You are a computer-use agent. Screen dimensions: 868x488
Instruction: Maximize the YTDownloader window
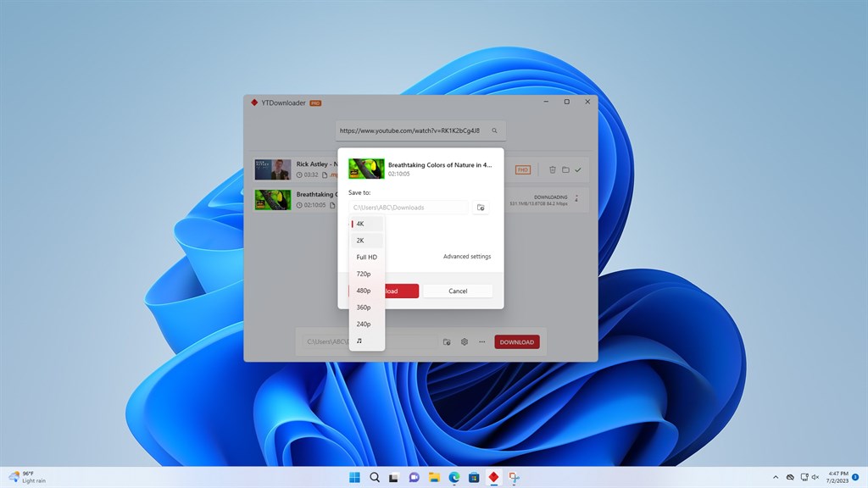pyautogui.click(x=567, y=102)
